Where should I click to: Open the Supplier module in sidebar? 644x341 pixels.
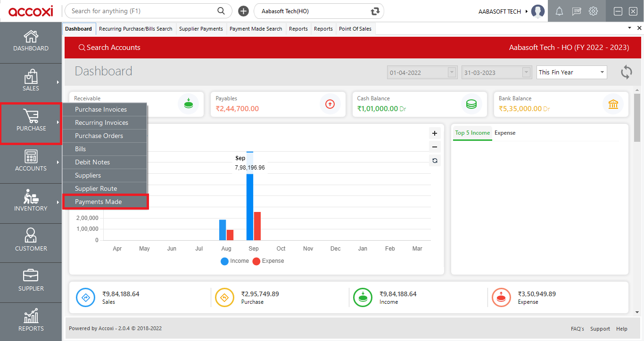(x=31, y=281)
